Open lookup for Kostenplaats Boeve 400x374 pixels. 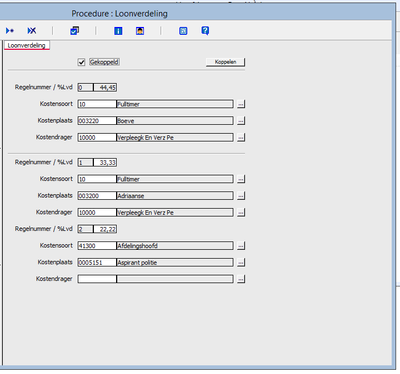click(x=241, y=121)
